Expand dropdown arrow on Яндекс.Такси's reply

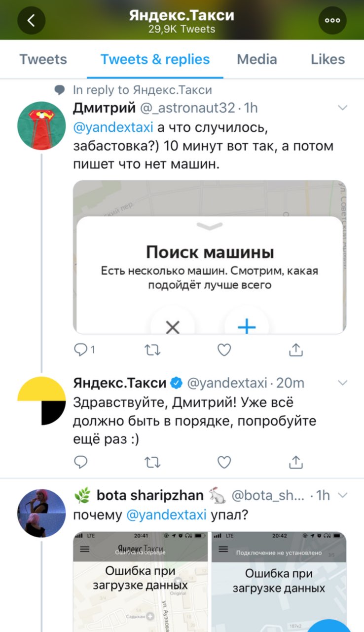[x=342, y=383]
